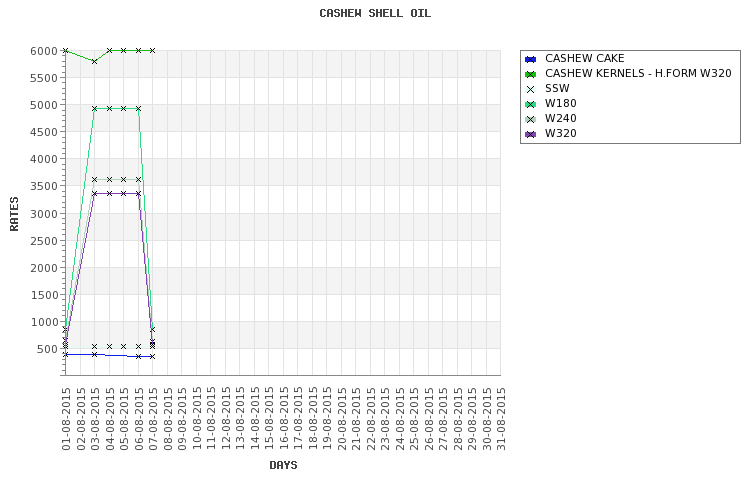Click the 'RATES' y-axis title
This screenshot has height=500, width=750.
click(x=14, y=213)
